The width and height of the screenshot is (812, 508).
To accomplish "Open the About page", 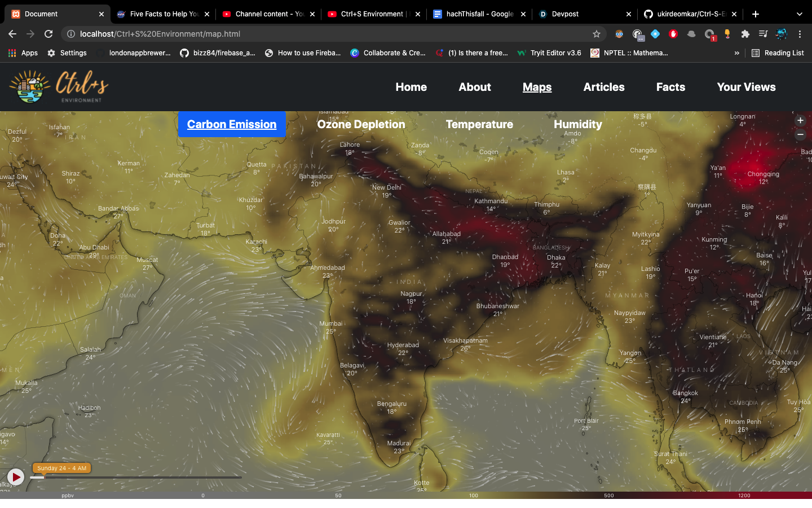I will pyautogui.click(x=475, y=87).
